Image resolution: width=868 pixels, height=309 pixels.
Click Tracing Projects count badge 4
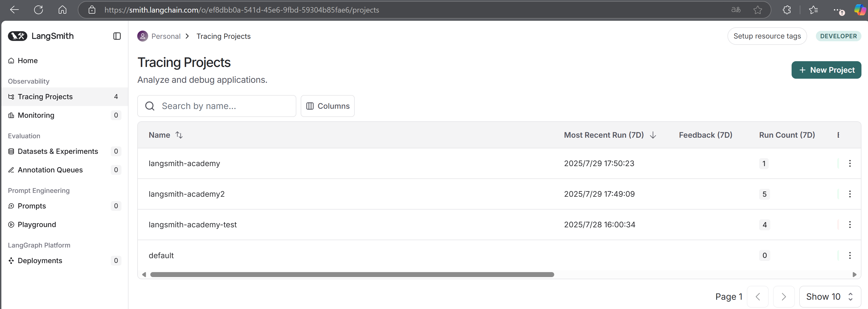coord(116,97)
